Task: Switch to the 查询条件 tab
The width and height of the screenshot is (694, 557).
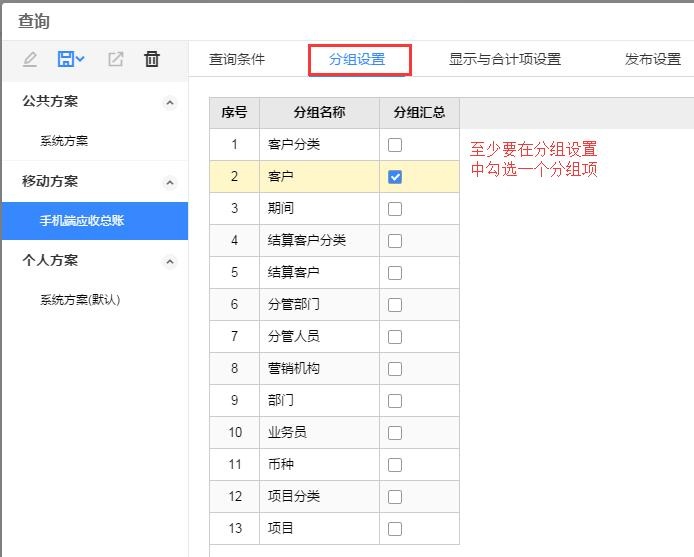Action: click(x=237, y=59)
